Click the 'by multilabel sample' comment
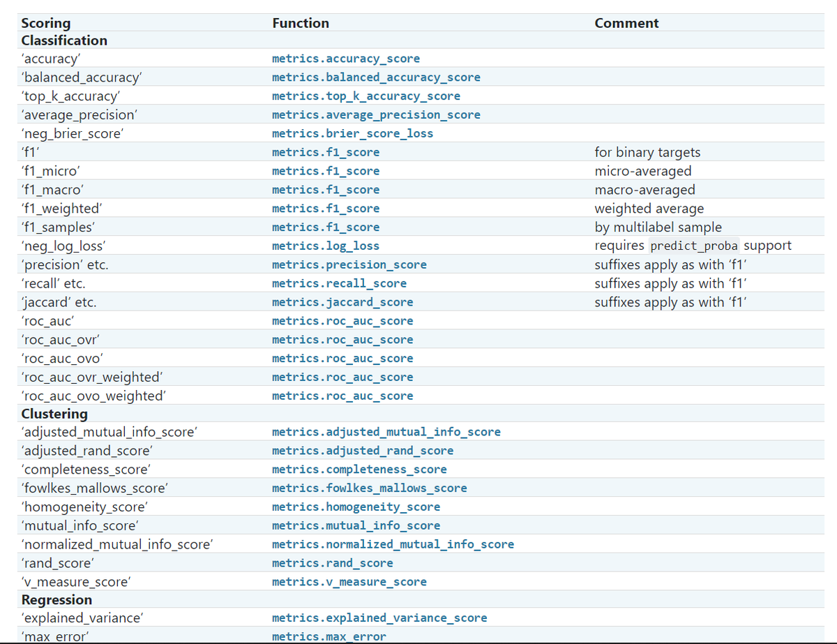This screenshot has height=644, width=837. coord(658,227)
